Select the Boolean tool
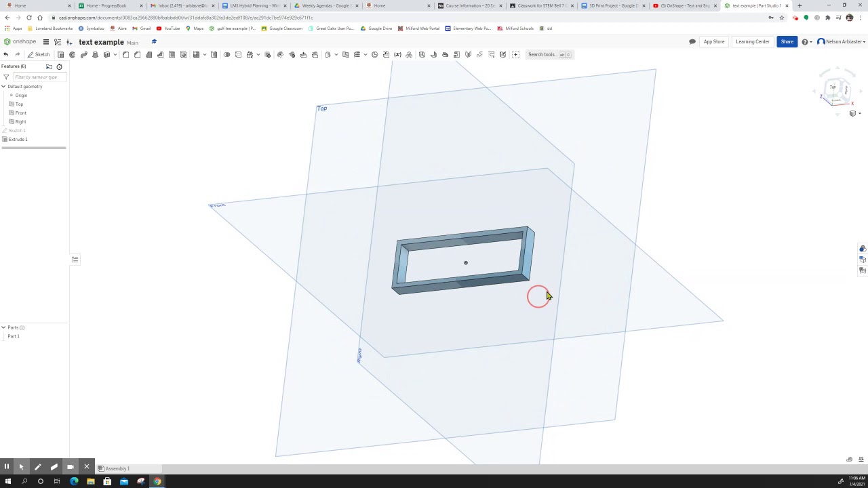 tap(226, 54)
